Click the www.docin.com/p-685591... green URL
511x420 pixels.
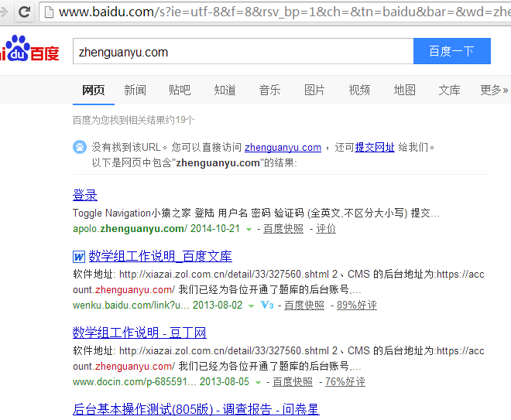pyautogui.click(x=134, y=381)
